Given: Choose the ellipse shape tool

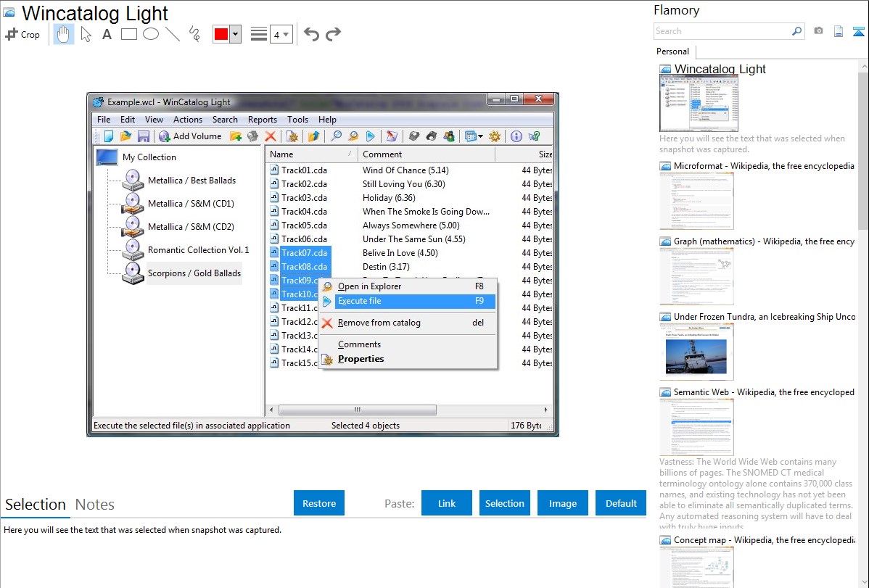Looking at the screenshot, I should tap(151, 34).
